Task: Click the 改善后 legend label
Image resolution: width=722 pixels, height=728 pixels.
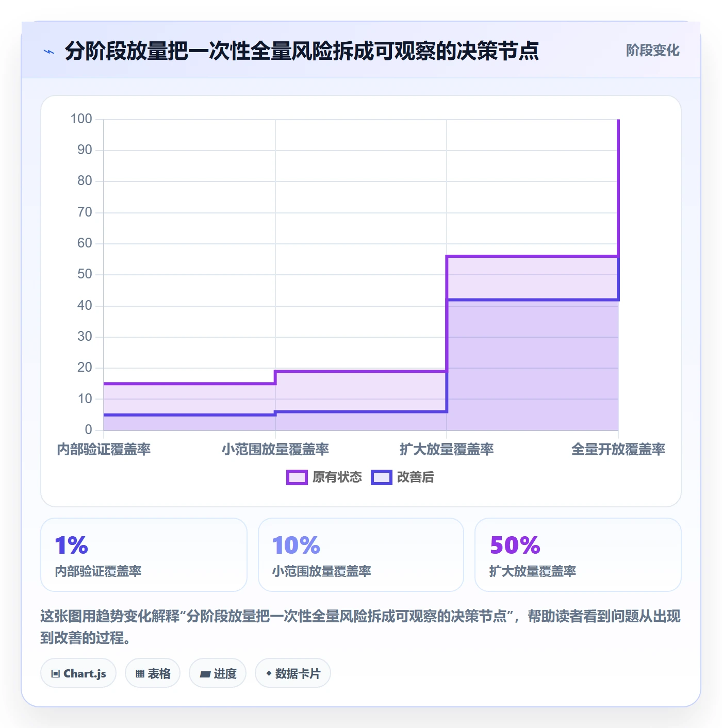Action: coord(415,477)
